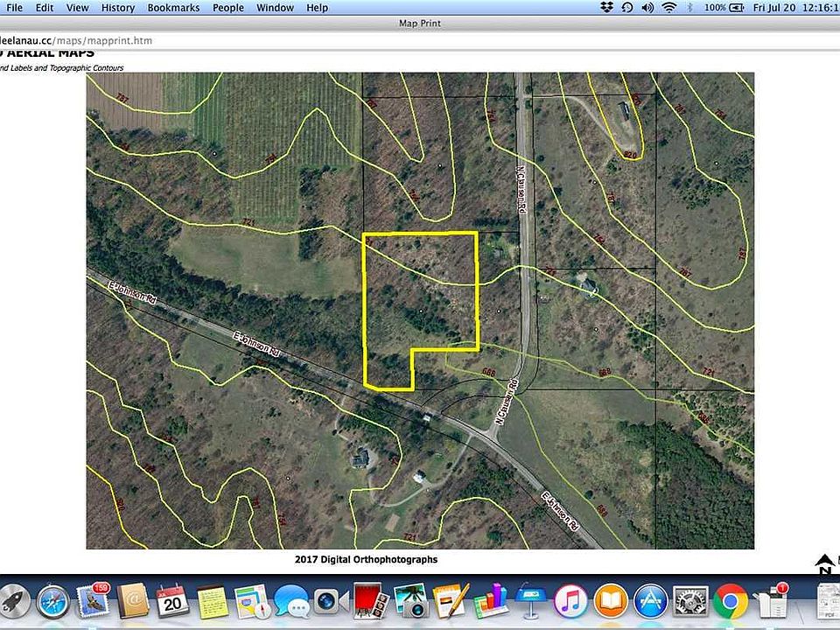Click the Map Print window title
Image resolution: width=840 pixels, height=630 pixels.
(420, 23)
